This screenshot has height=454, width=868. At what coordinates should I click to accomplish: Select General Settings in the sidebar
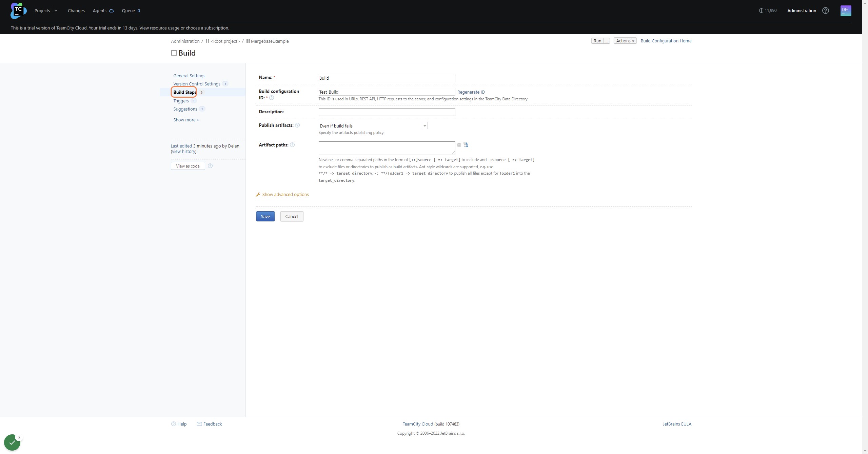coord(189,76)
